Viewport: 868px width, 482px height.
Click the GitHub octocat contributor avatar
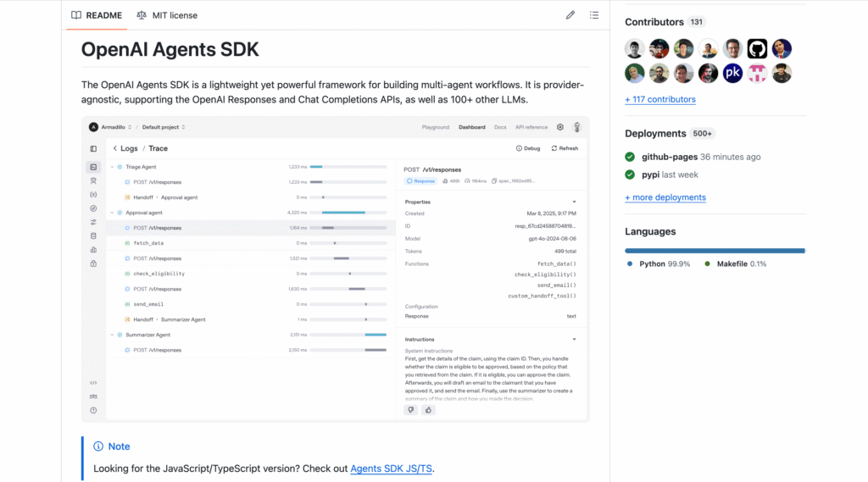click(757, 48)
